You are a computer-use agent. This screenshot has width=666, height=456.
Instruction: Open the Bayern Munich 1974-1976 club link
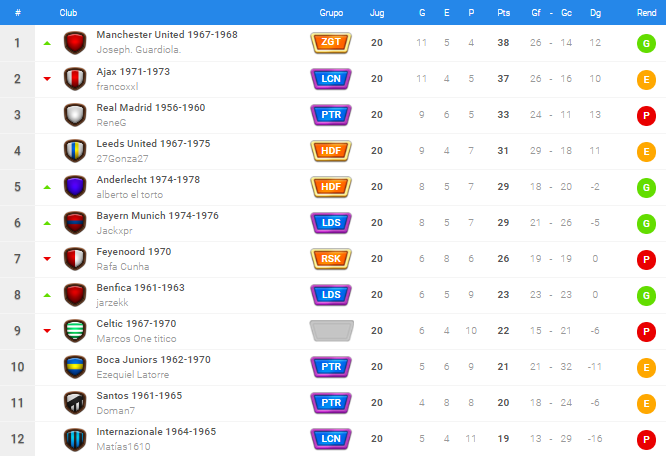point(158,216)
